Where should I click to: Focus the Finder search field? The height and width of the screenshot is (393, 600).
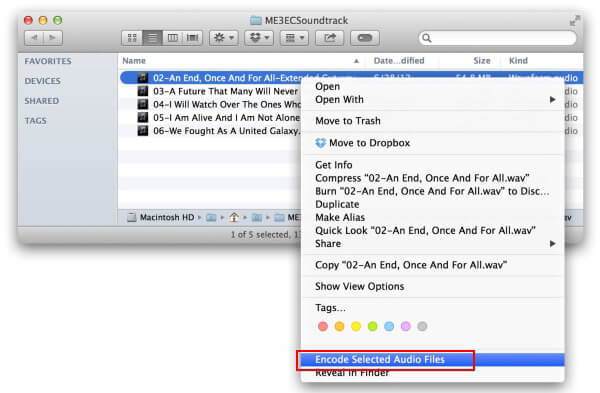[x=497, y=38]
